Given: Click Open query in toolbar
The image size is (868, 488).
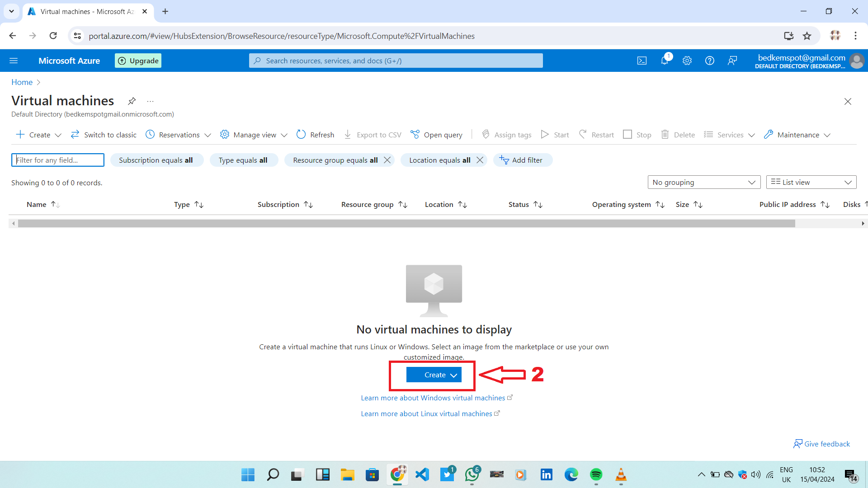Looking at the screenshot, I should pyautogui.click(x=437, y=135).
